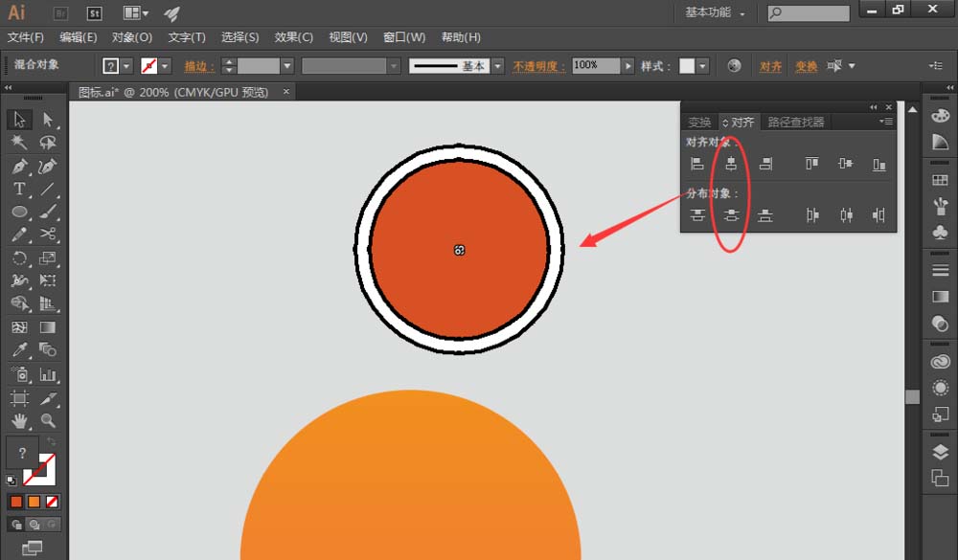Reset to default fill and stroke
The width and height of the screenshot is (958, 560).
pos(11,480)
